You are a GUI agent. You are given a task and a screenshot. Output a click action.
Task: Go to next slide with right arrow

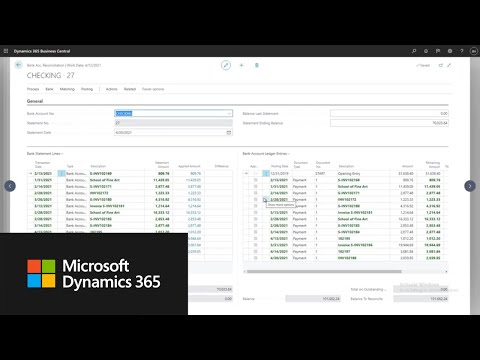coord(470,186)
